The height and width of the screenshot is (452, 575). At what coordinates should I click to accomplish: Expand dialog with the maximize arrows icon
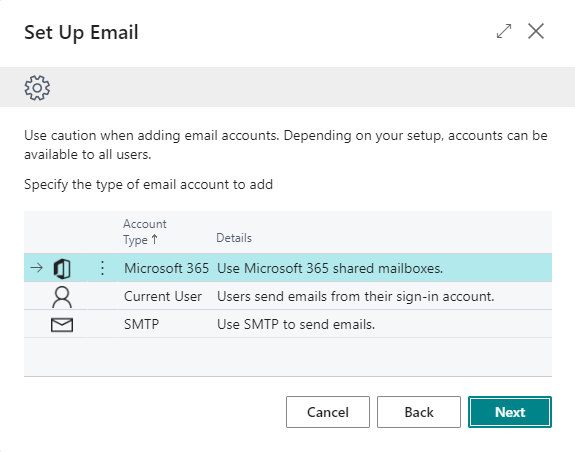click(x=504, y=31)
